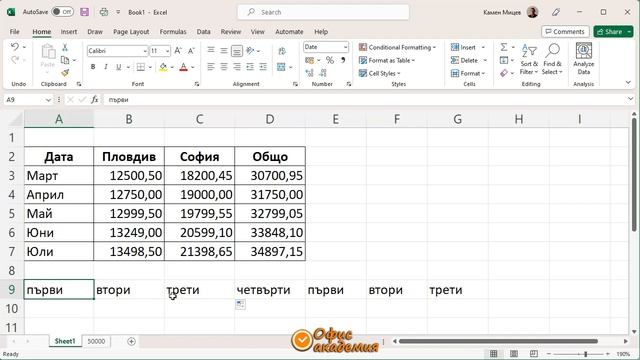The width and height of the screenshot is (640, 360).
Task: Click the Delete cells button
Action: pos(464,60)
